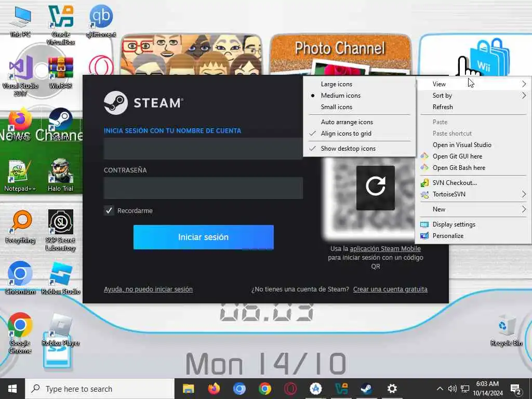Choose Open in Visual Studio

[x=473, y=145]
